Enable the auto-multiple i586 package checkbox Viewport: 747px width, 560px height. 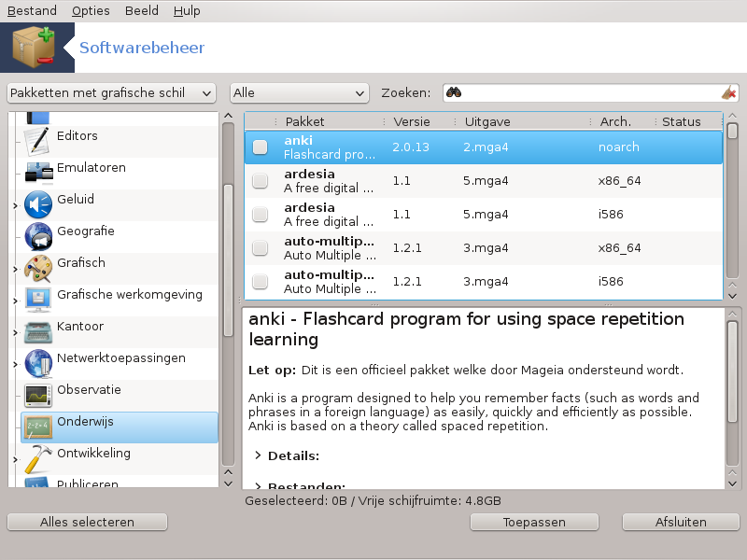(x=261, y=281)
